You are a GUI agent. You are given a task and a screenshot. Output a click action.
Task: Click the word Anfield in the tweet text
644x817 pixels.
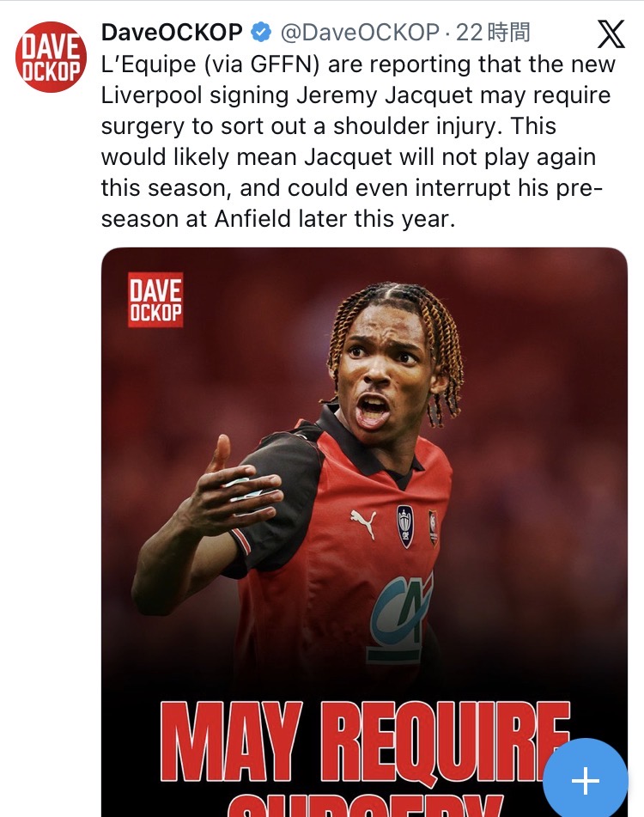pyautogui.click(x=252, y=219)
